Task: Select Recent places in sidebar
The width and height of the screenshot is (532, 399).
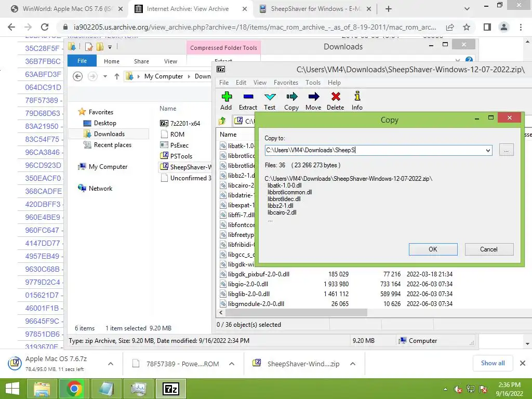Action: (x=112, y=145)
